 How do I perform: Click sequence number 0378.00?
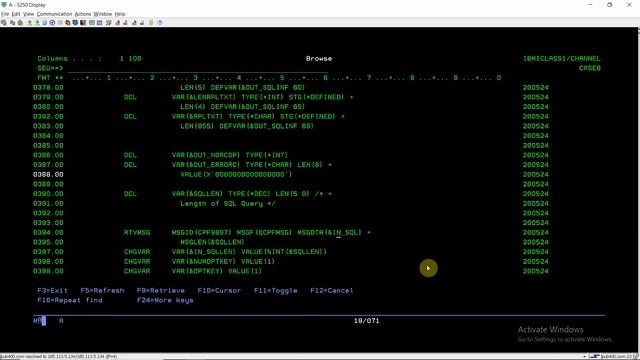pyautogui.click(x=48, y=87)
